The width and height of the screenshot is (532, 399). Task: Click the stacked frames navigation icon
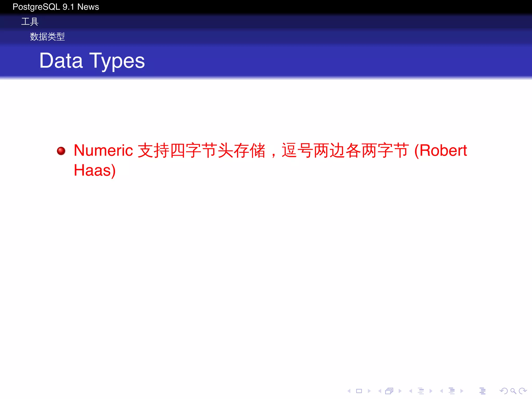pyautogui.click(x=389, y=391)
